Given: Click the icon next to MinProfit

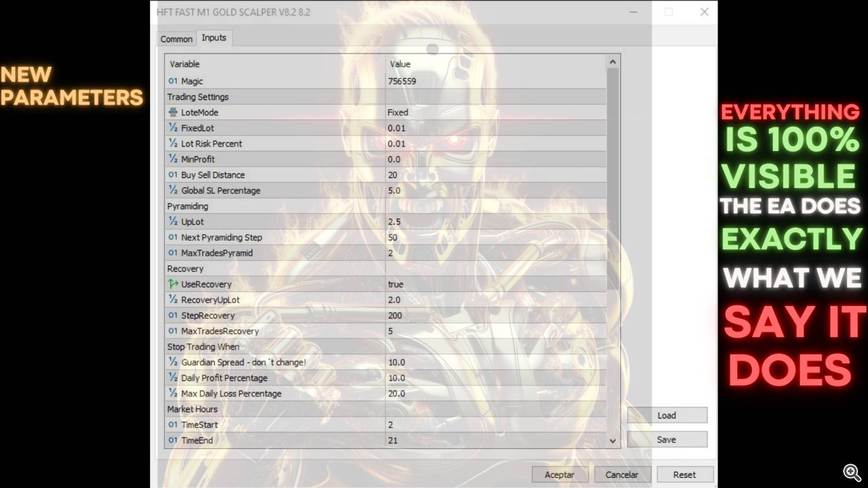Looking at the screenshot, I should coord(172,159).
